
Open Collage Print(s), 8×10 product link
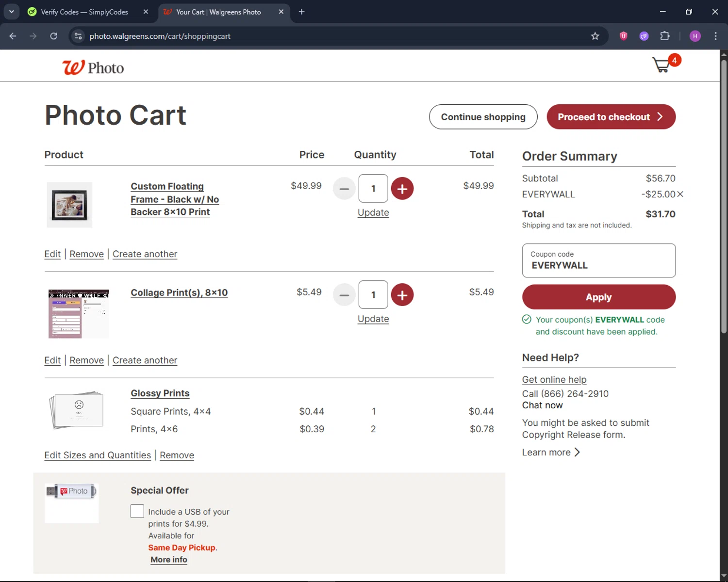[179, 292]
